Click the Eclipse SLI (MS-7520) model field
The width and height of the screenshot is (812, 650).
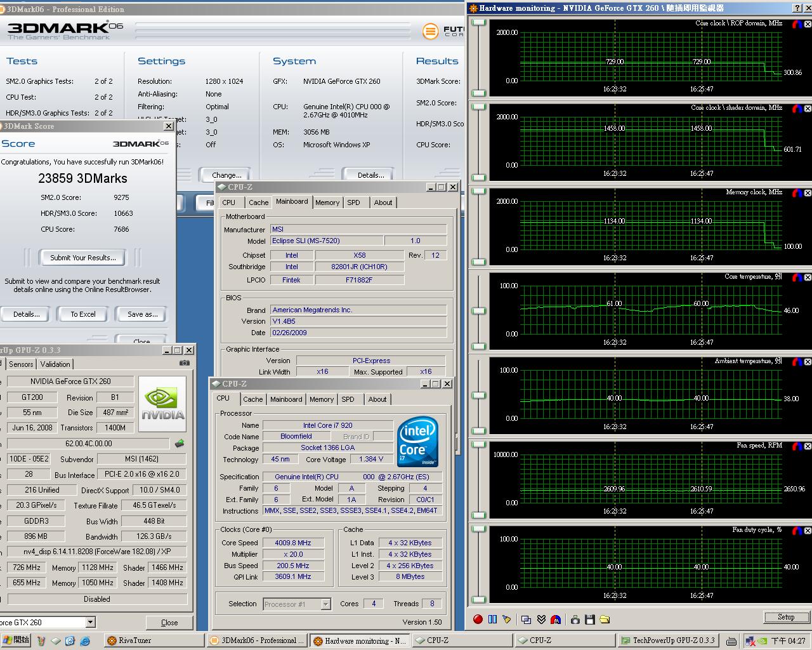[x=326, y=241]
